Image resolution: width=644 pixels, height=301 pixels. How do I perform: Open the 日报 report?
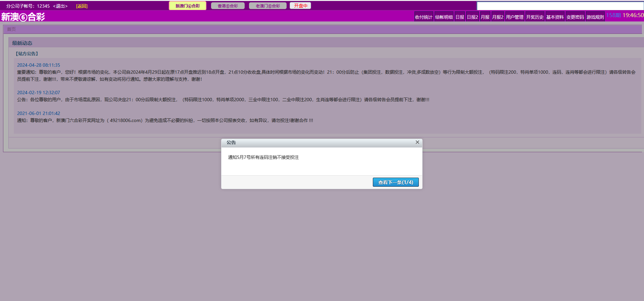click(x=459, y=17)
